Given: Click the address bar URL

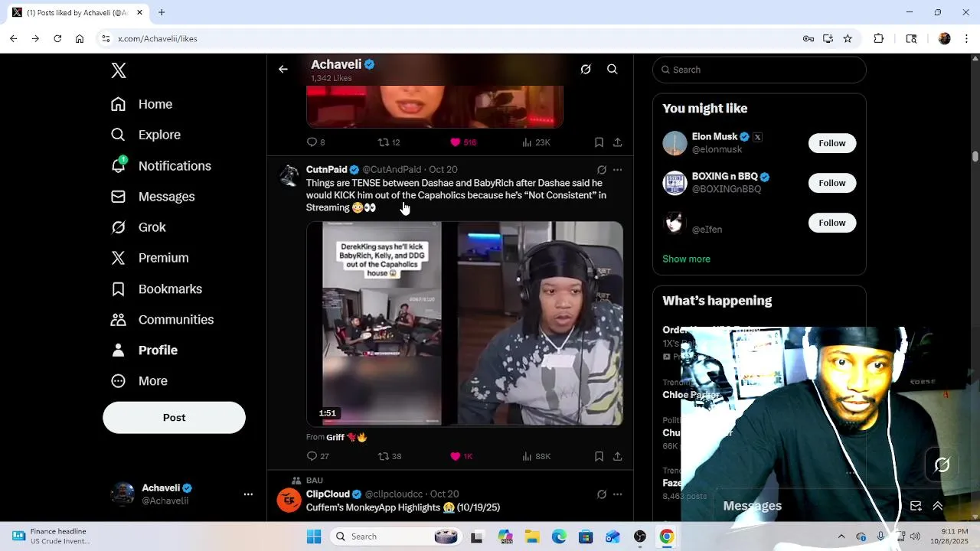Looking at the screenshot, I should [158, 38].
